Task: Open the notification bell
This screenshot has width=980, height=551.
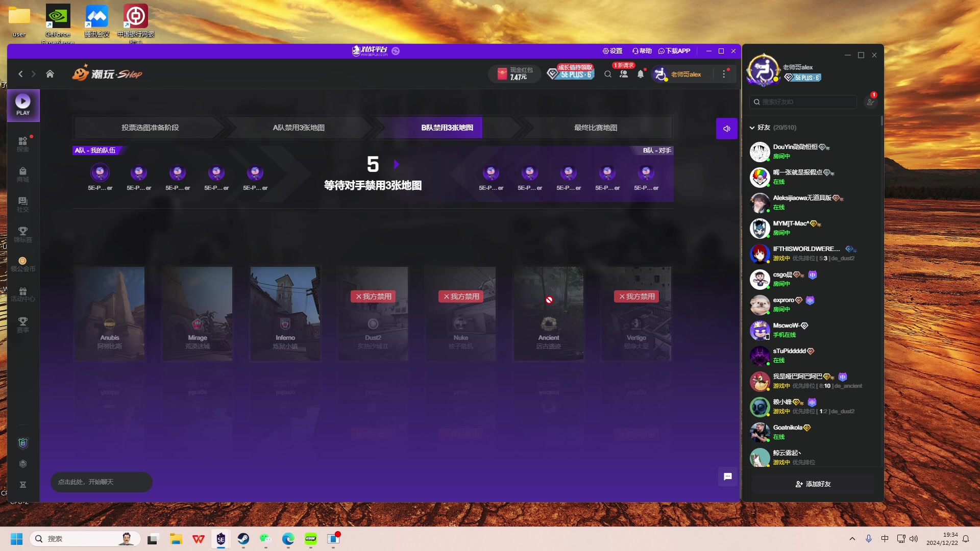Action: (x=641, y=74)
